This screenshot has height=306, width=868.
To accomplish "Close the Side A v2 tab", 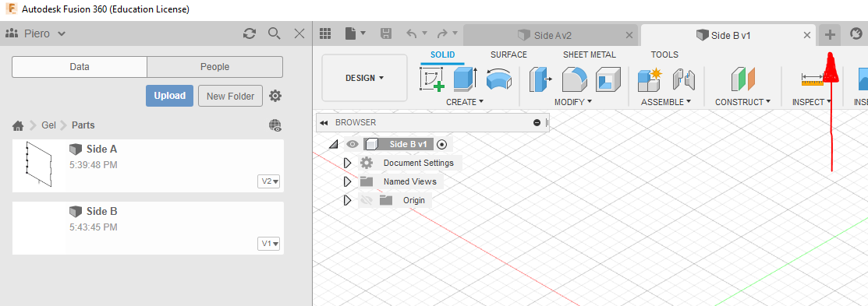I will pyautogui.click(x=629, y=35).
